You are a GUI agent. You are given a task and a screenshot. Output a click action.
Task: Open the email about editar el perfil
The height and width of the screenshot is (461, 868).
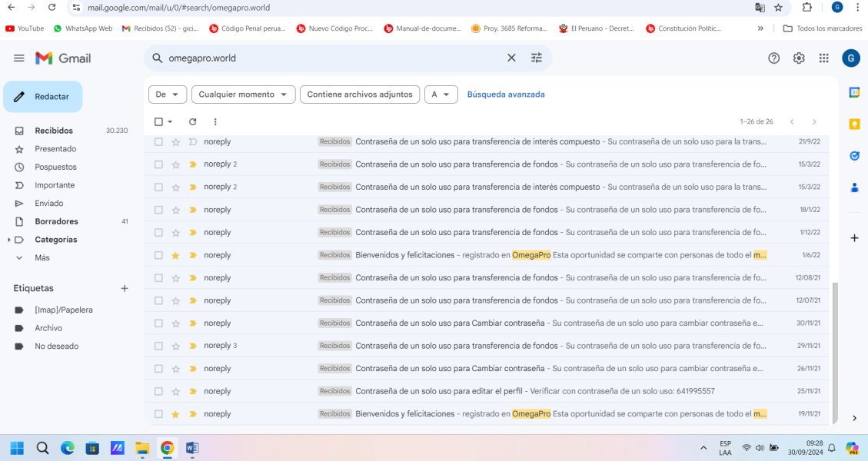pyautogui.click(x=487, y=391)
